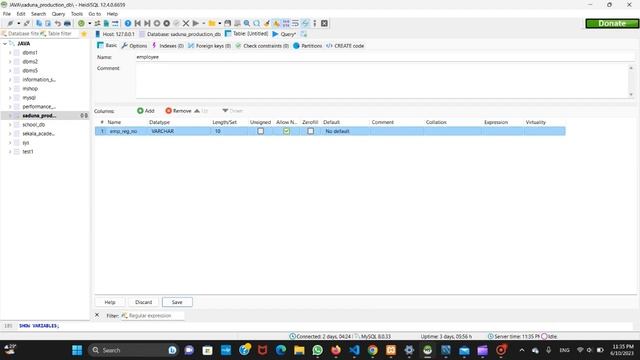Click the VARCHAR datatype cell
The height and width of the screenshot is (360, 640).
click(180, 131)
